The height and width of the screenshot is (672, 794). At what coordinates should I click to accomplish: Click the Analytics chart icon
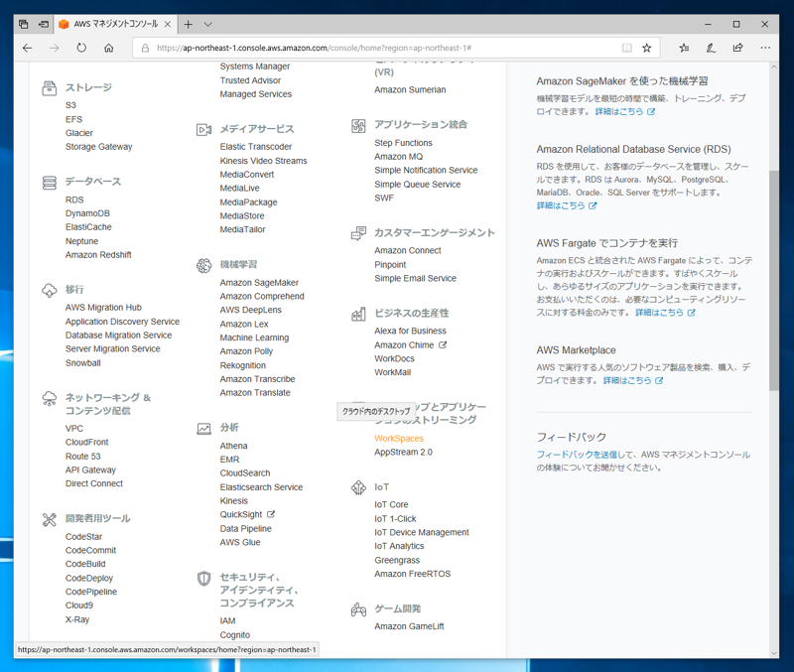pyautogui.click(x=203, y=429)
